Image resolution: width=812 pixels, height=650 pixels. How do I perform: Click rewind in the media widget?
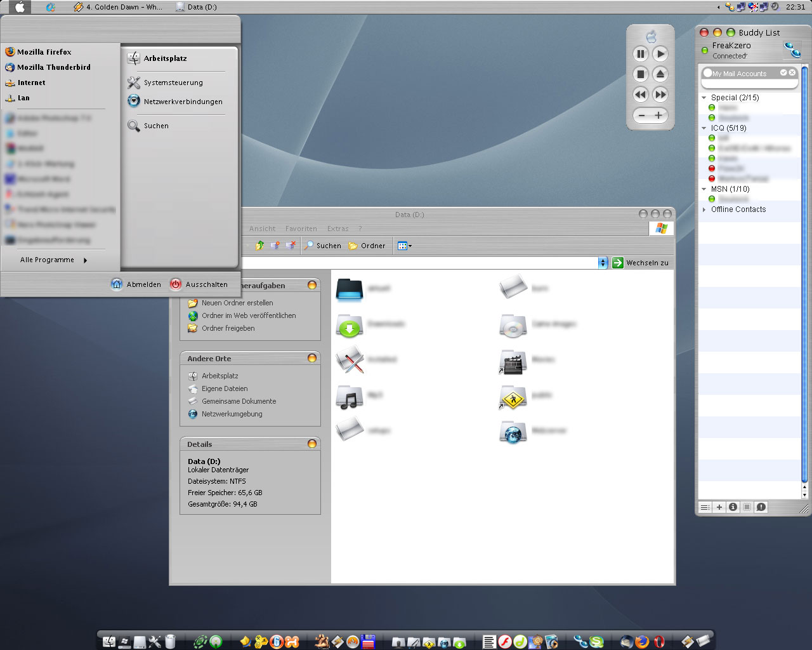click(x=641, y=95)
